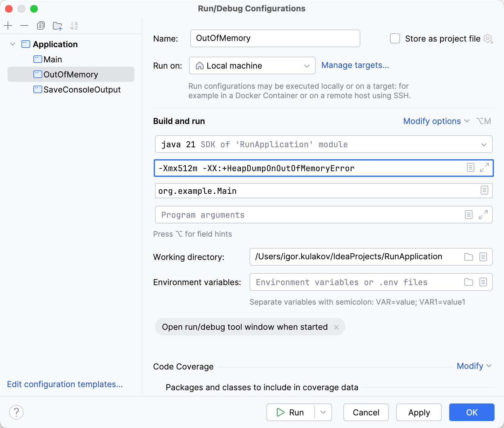Remove the 'Open run/debug tool window when started' option tag
The image size is (504, 428).
(336, 327)
